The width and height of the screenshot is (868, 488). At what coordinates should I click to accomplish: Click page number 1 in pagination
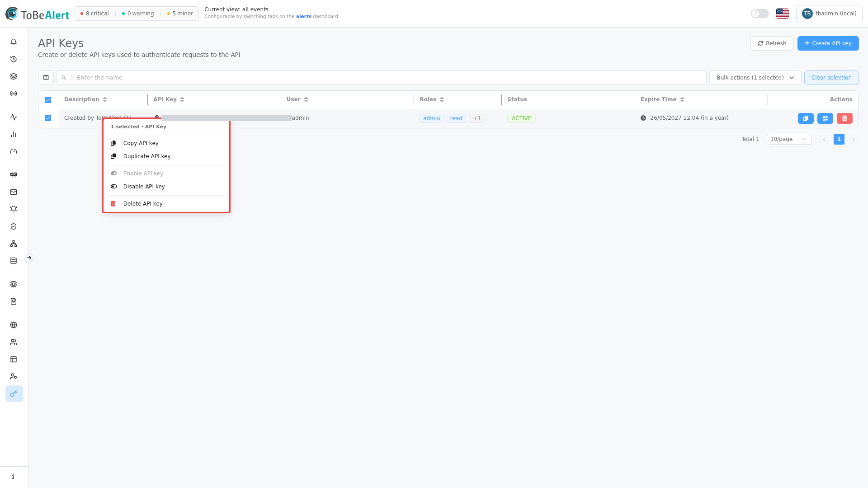(x=839, y=139)
